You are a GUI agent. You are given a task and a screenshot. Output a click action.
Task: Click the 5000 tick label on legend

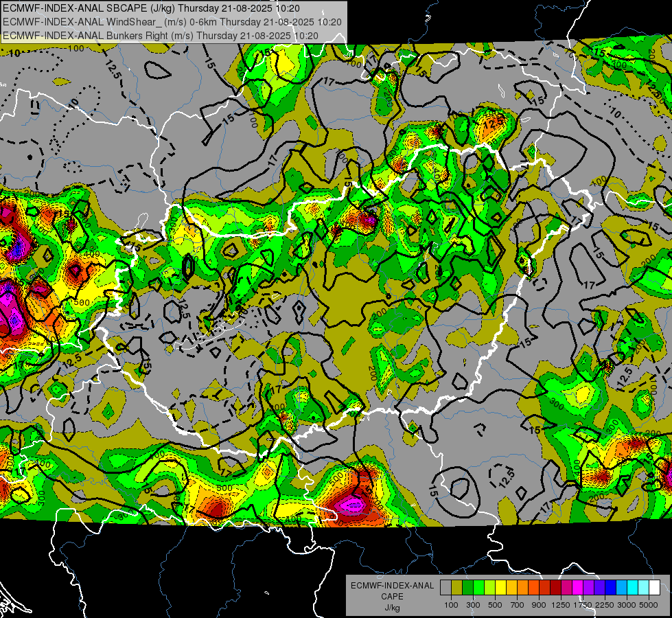tap(649, 605)
